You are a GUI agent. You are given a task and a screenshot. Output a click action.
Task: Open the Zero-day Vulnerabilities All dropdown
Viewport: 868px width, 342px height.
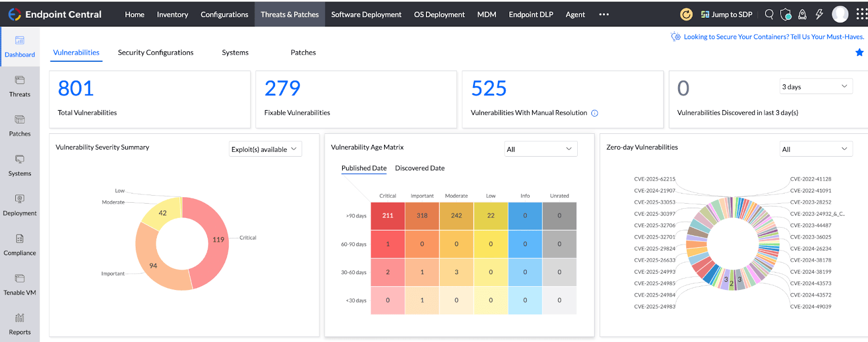(815, 149)
